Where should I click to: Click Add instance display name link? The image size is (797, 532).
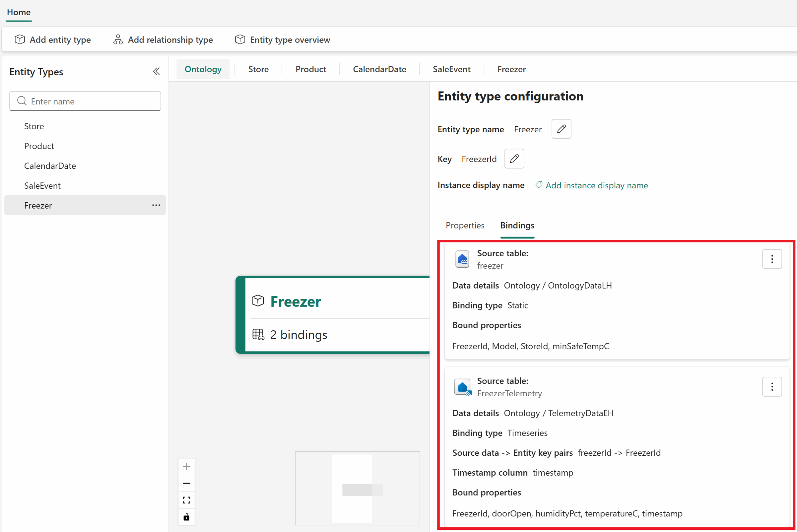596,185
